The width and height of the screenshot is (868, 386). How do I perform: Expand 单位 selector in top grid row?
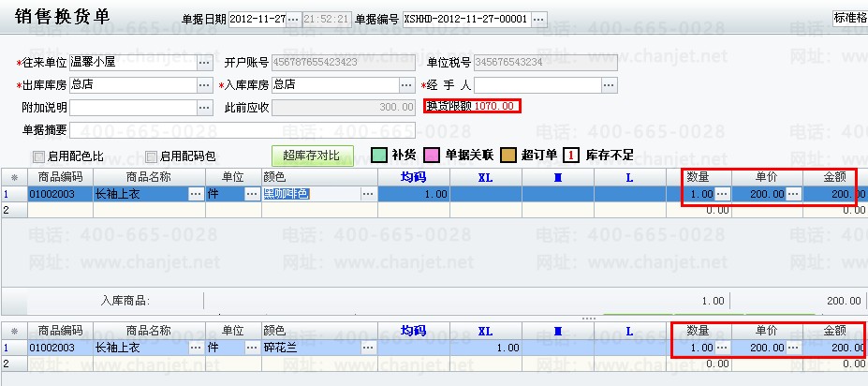(251, 194)
